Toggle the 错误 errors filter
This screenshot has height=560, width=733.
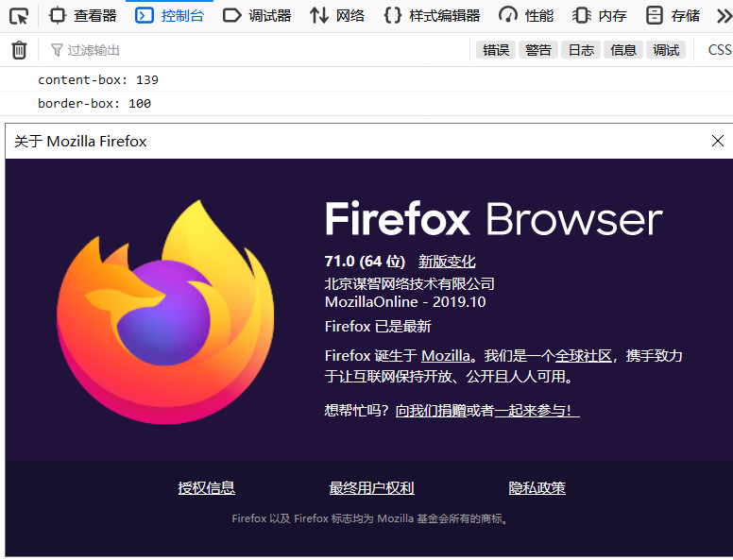(496, 50)
